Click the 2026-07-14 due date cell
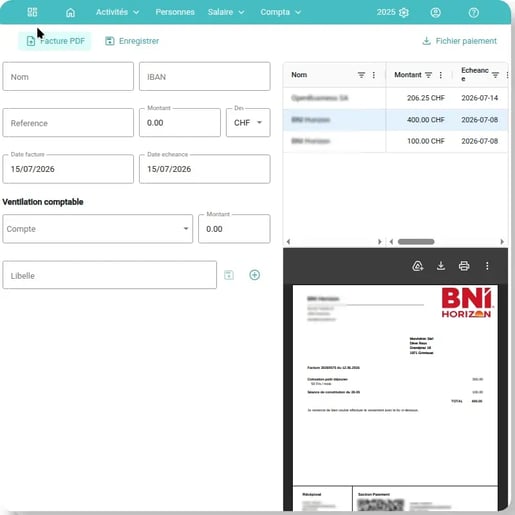The image size is (515, 515). tap(479, 98)
